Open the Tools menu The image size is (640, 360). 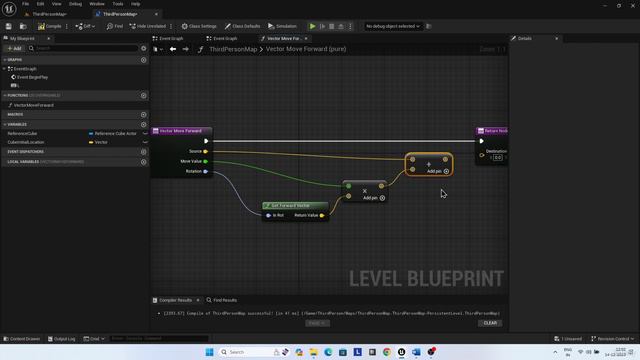tap(118, 4)
